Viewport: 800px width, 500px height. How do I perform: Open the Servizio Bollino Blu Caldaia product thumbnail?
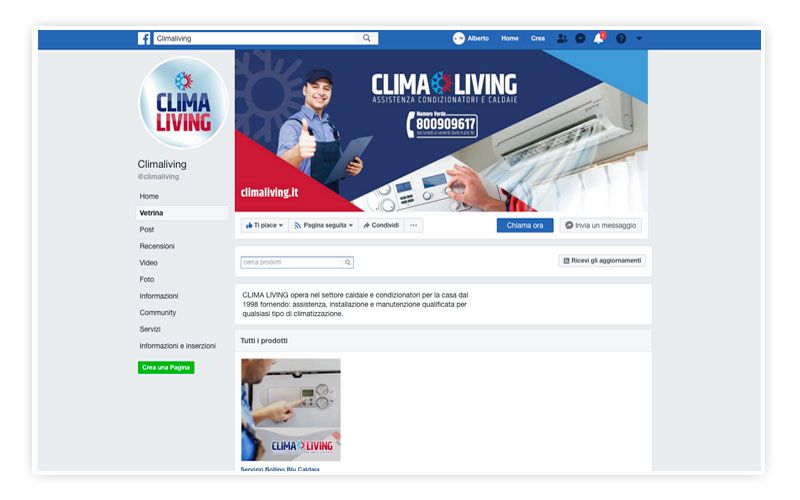coord(290,410)
